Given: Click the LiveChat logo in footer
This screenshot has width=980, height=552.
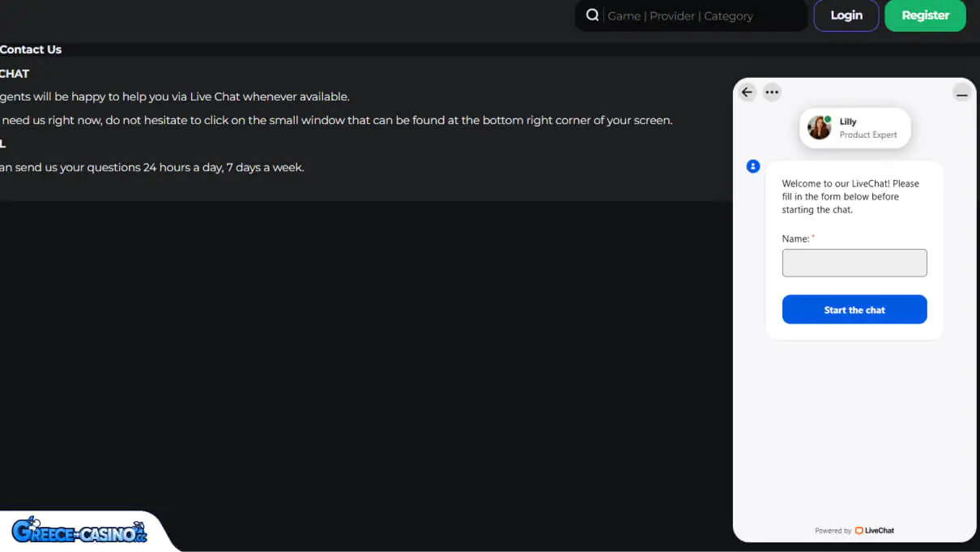Looking at the screenshot, I should click(875, 531).
